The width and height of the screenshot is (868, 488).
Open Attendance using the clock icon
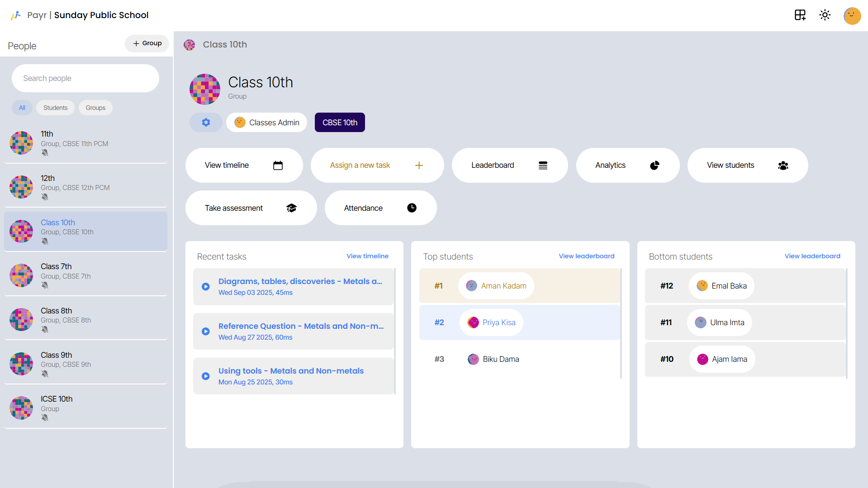click(x=412, y=208)
